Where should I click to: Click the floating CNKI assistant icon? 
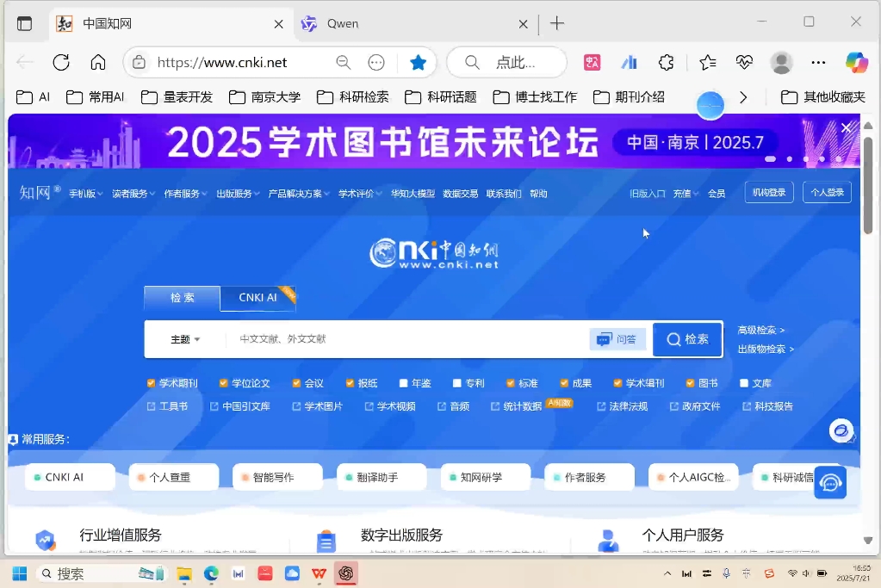(841, 430)
